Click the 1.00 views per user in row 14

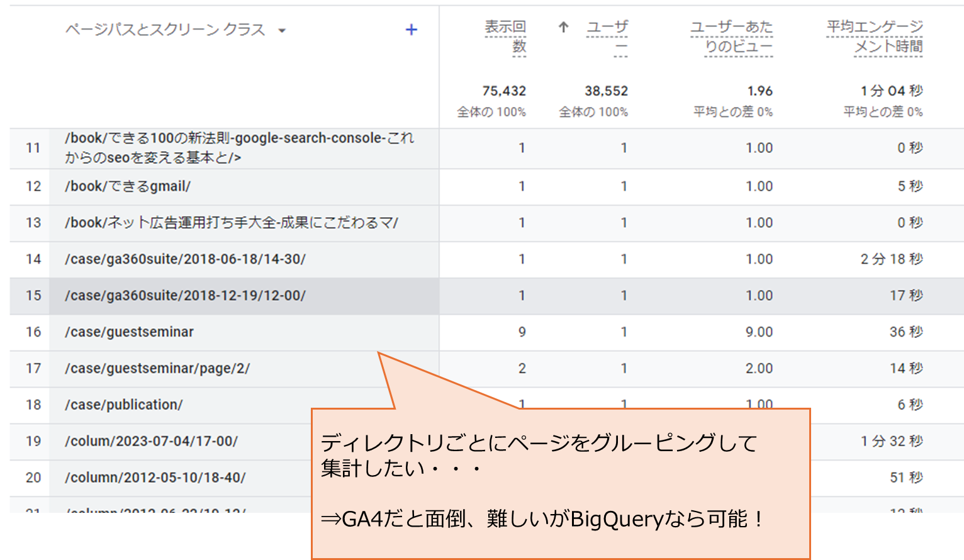tap(759, 259)
